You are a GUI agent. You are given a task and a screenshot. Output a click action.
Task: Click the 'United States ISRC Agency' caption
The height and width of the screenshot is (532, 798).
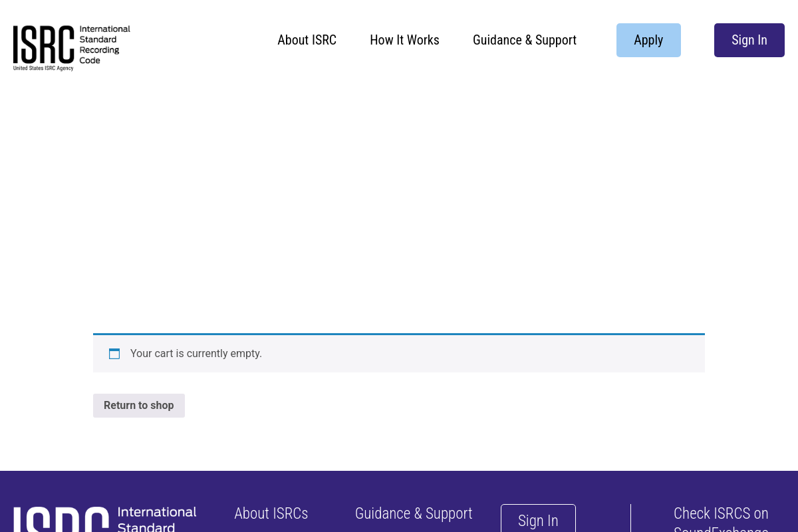click(43, 68)
